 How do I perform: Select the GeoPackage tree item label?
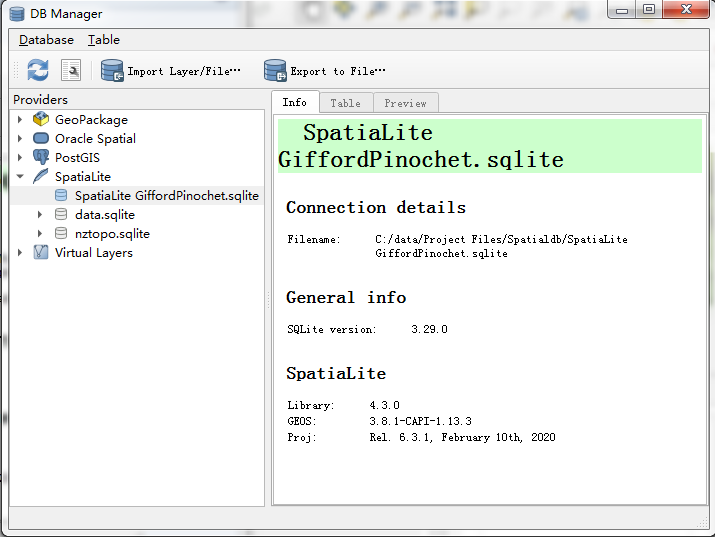click(x=91, y=120)
